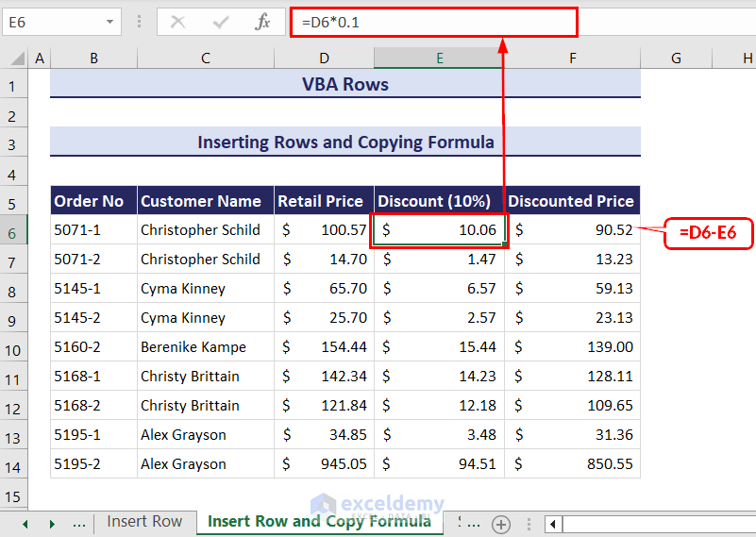756x537 pixels.
Task: Select cell with order 5145-1
Action: [x=94, y=288]
